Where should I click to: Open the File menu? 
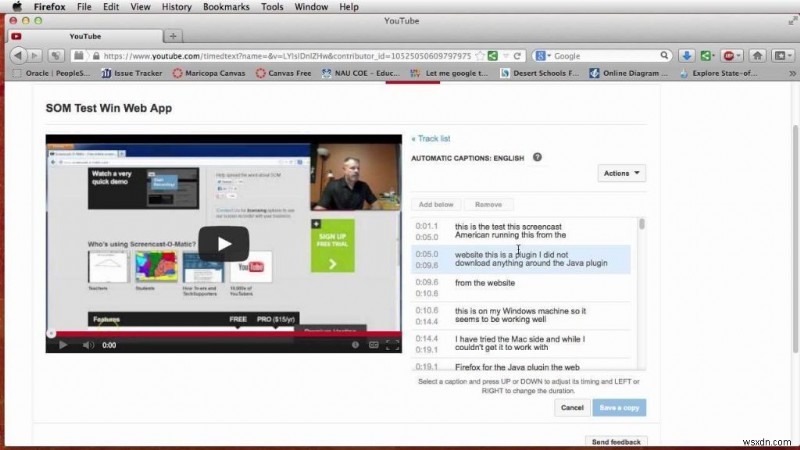(x=84, y=7)
